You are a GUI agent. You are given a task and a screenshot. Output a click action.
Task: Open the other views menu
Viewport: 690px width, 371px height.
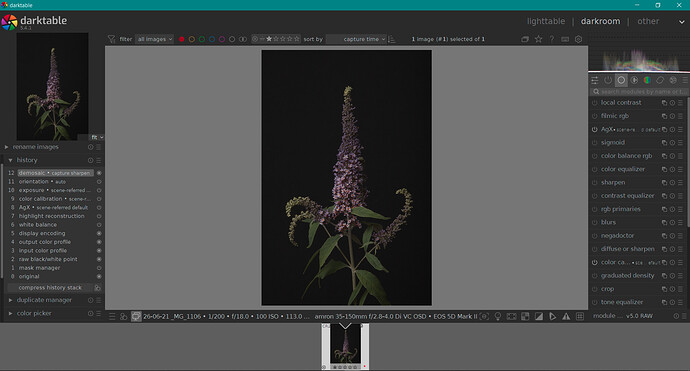(x=648, y=21)
